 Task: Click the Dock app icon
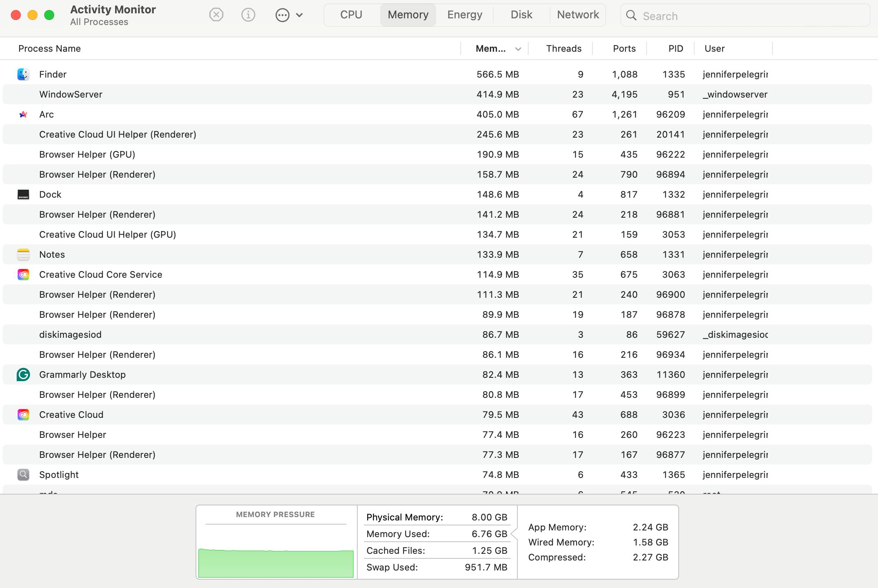click(x=23, y=194)
